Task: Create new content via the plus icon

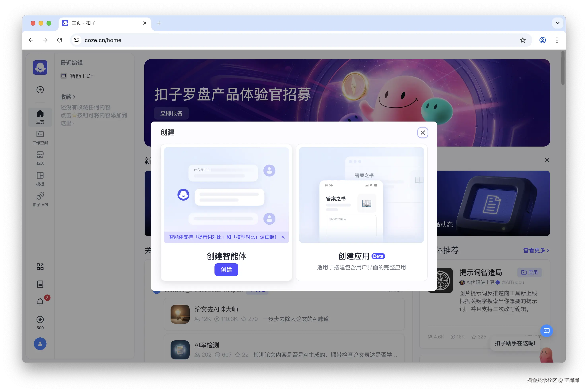Action: (x=40, y=90)
